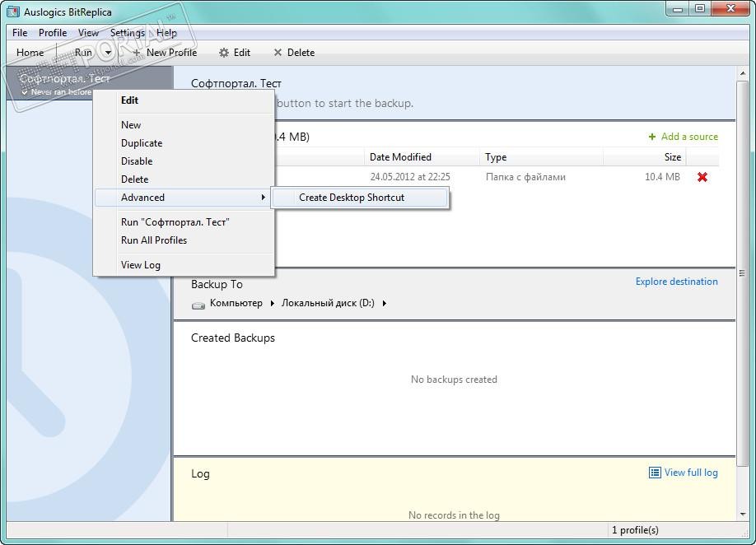Viewport: 756px width, 545px height.
Task: Run "Софтпортал. Тест" from context menu
Action: point(184,222)
